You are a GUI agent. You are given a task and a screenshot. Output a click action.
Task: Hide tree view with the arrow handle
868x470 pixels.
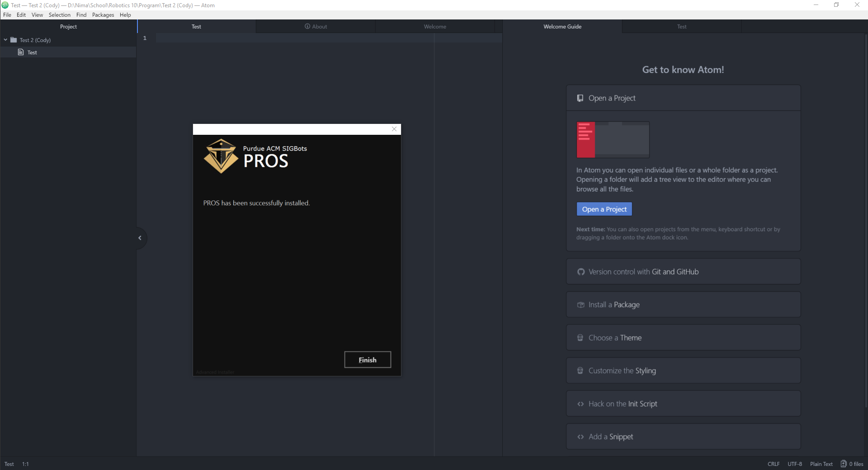tap(141, 238)
